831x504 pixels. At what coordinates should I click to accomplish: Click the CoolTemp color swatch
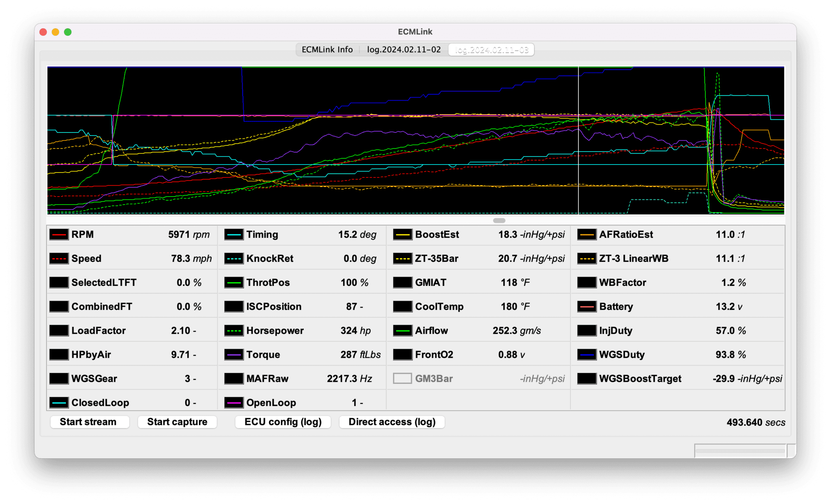(x=403, y=307)
